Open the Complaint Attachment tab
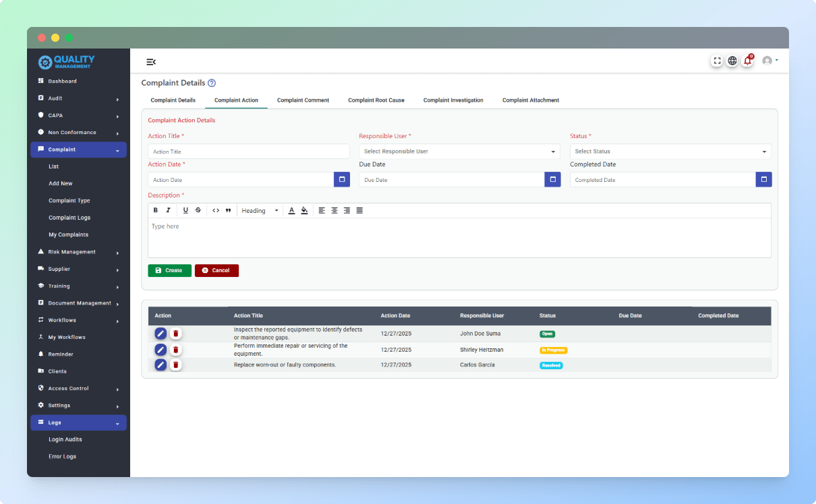 [x=531, y=100]
